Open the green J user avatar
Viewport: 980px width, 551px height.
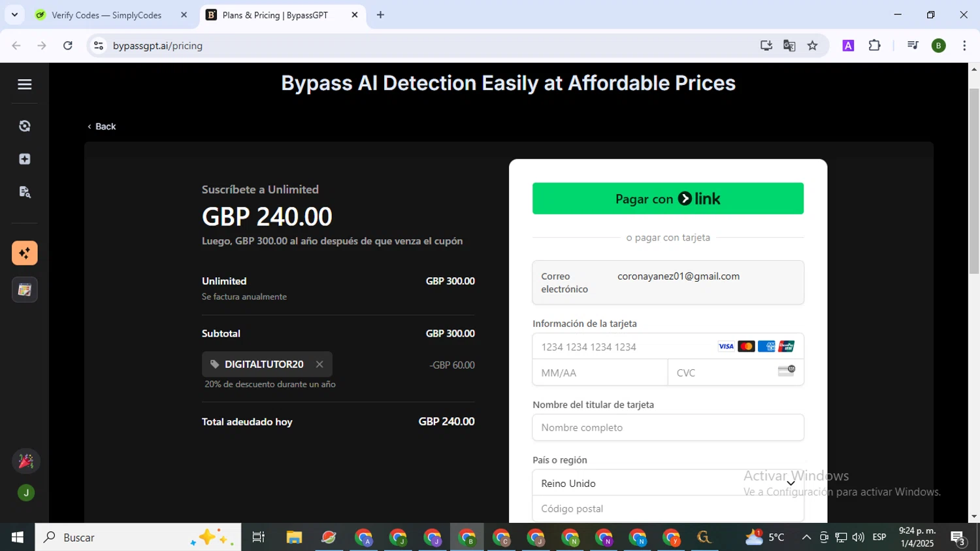(x=25, y=493)
